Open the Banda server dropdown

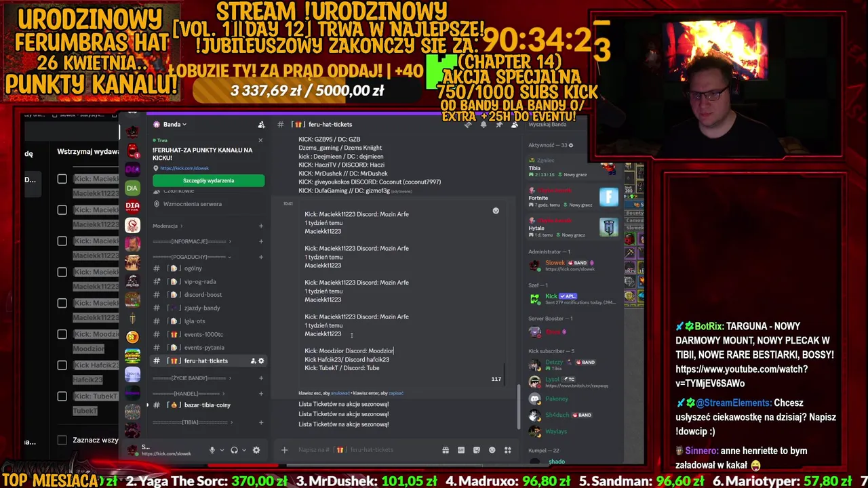tap(174, 125)
